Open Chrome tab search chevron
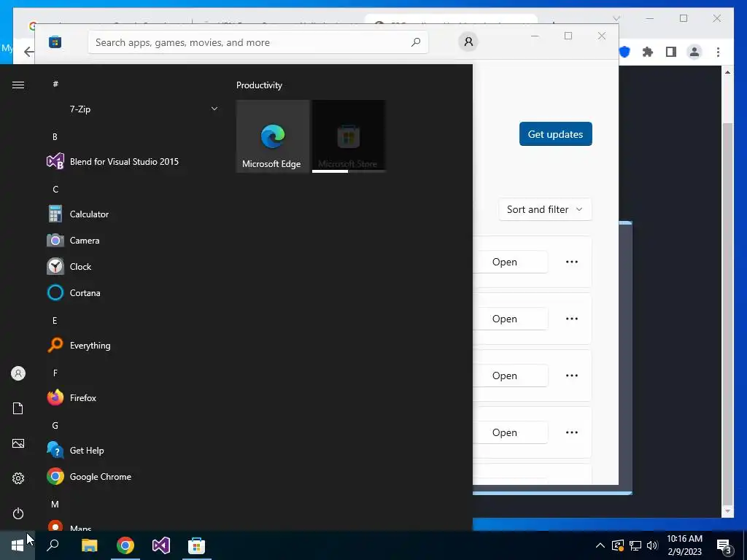Screen dimensions: 747x560 (616, 18)
